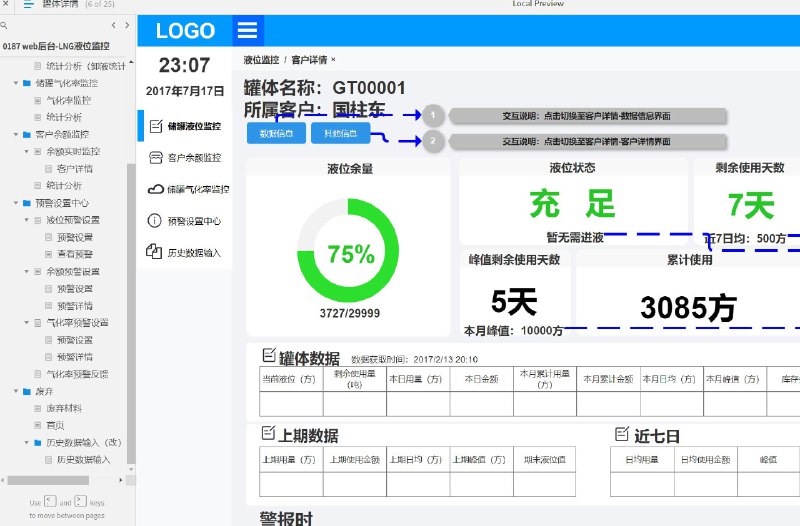Click the copy icon beside 历史数据输入 in sidebar
The height and width of the screenshot is (526, 800).
(x=154, y=252)
